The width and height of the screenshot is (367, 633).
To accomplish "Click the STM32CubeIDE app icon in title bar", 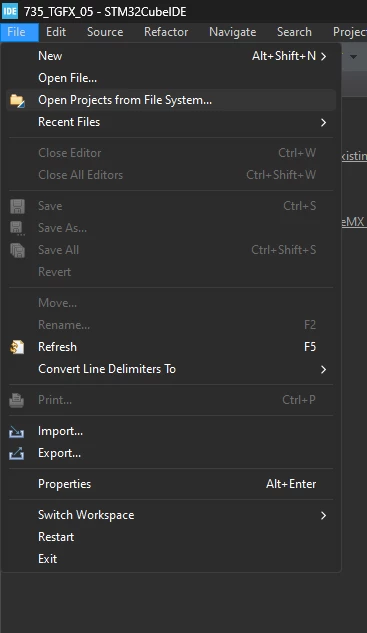I will coord(10,11).
